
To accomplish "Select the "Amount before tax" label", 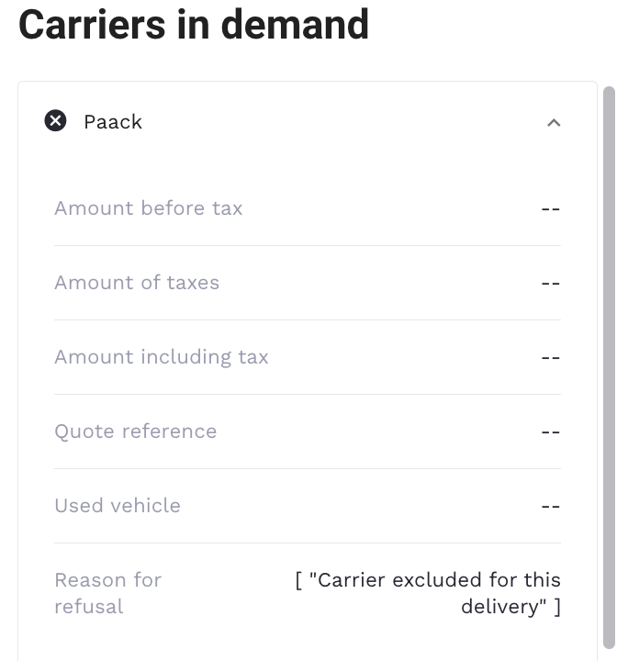I will coord(149,208).
